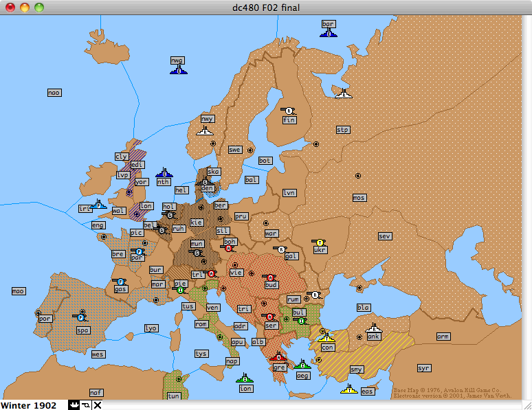Image resolution: width=532 pixels, height=410 pixels.
Task: Select English fleet in Norwegian Sea (nwg)
Action: (179, 70)
